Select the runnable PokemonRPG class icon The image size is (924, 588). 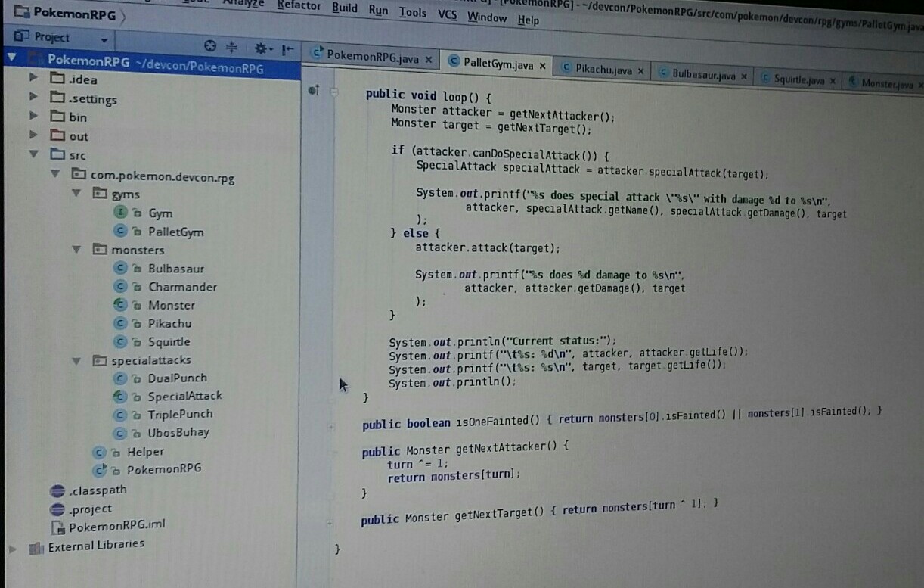[x=98, y=470]
